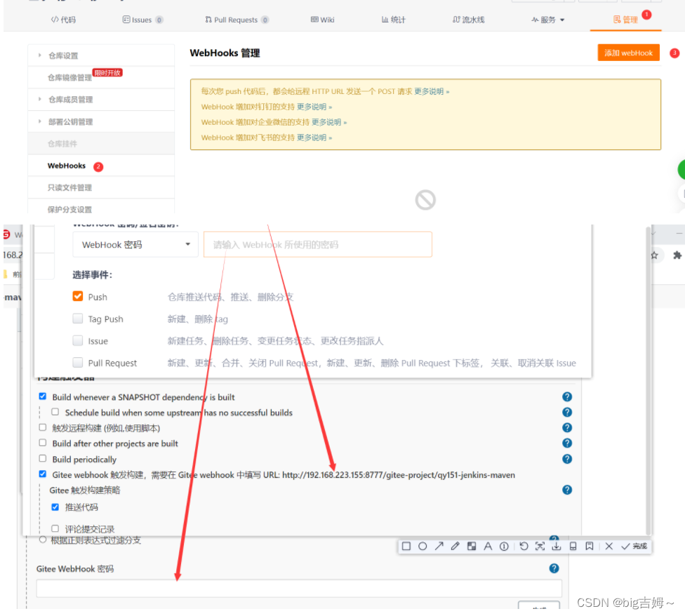Open 只读文件管理 in sidebar
Viewport: 685px width, 616px height.
pyautogui.click(x=70, y=187)
